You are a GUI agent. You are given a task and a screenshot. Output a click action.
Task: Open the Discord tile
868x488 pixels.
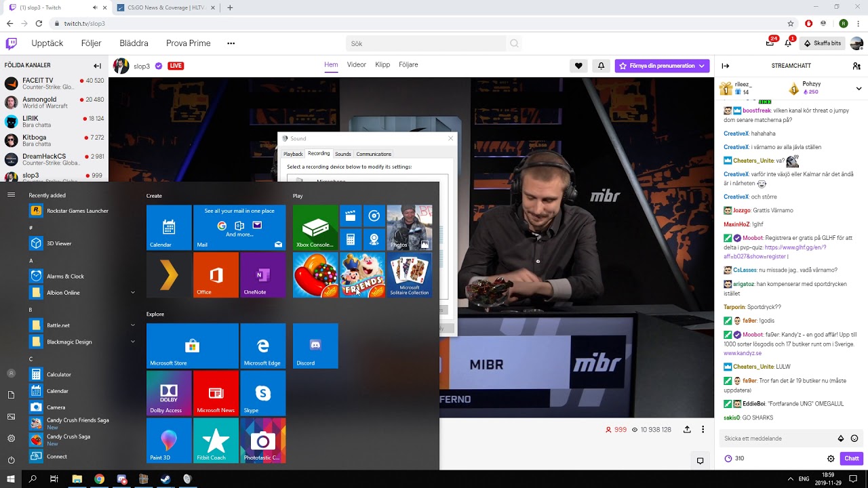[x=315, y=346]
